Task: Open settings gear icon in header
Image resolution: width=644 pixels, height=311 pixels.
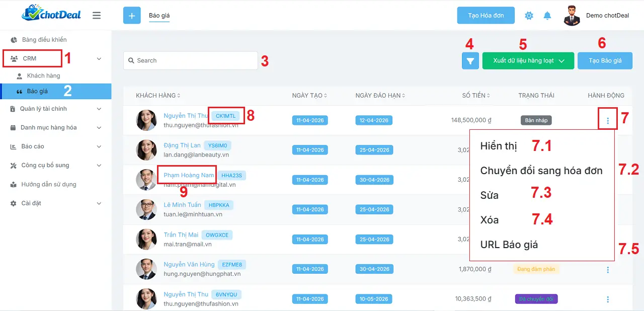Action: coord(529,16)
